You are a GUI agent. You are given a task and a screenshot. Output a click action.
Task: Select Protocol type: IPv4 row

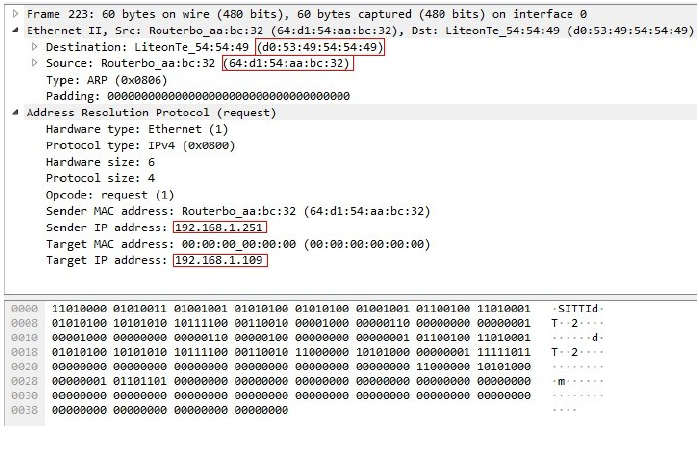pos(139,145)
